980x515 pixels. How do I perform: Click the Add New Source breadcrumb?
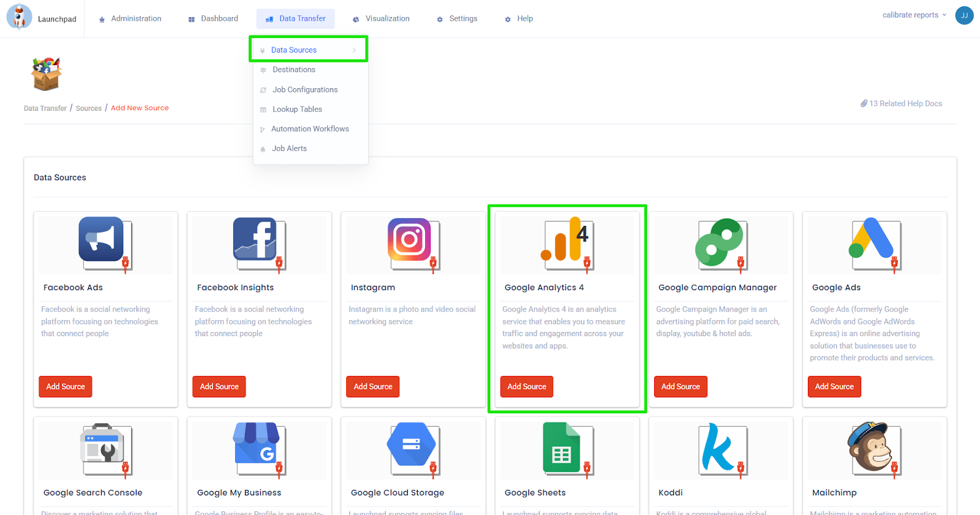[x=140, y=108]
